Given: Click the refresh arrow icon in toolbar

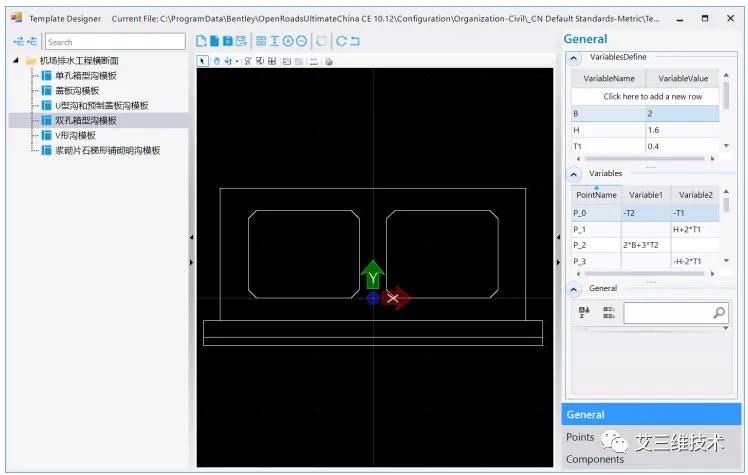Looking at the screenshot, I should pos(341,41).
